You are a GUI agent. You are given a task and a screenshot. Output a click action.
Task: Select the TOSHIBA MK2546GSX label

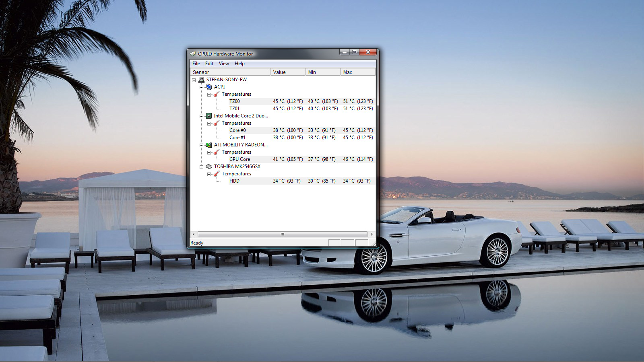[237, 167]
